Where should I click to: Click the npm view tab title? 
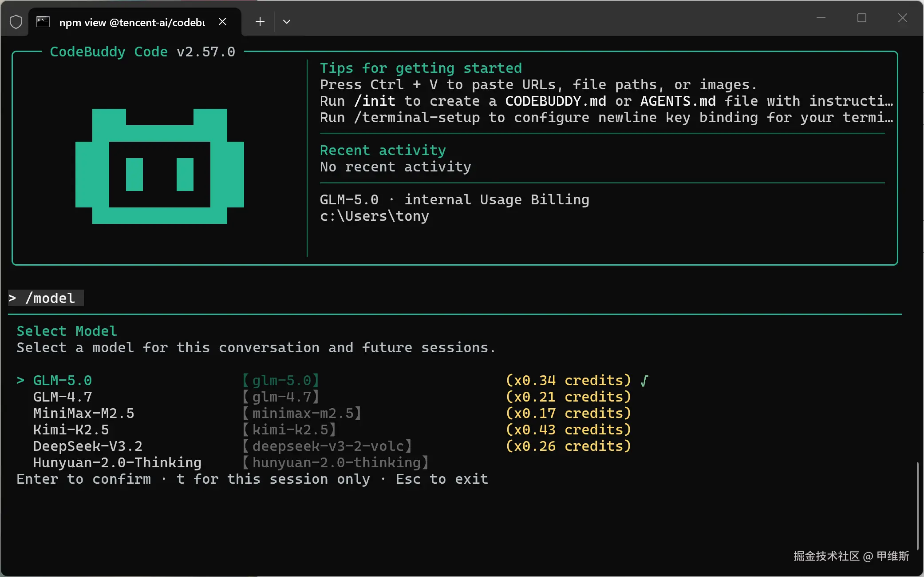(x=132, y=22)
